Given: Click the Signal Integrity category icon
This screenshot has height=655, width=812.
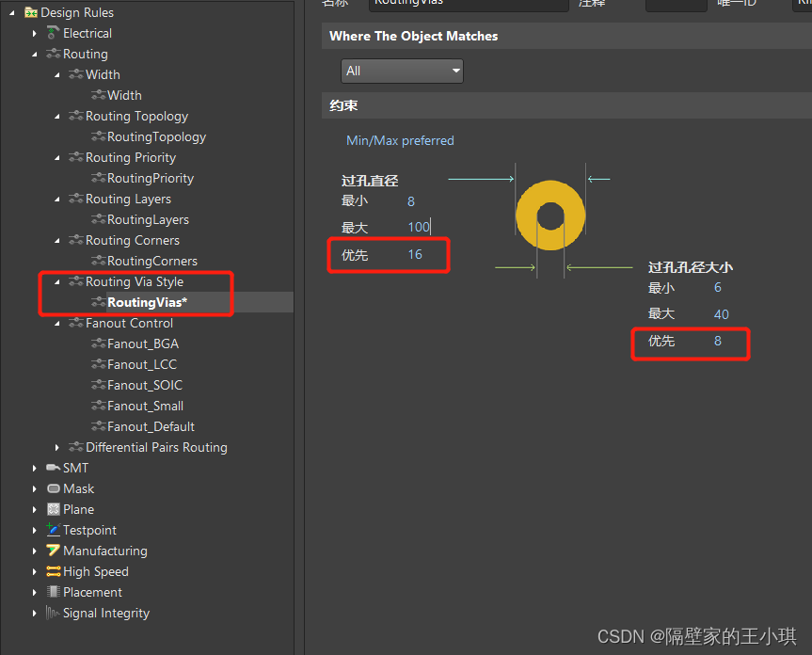Looking at the screenshot, I should [x=53, y=613].
